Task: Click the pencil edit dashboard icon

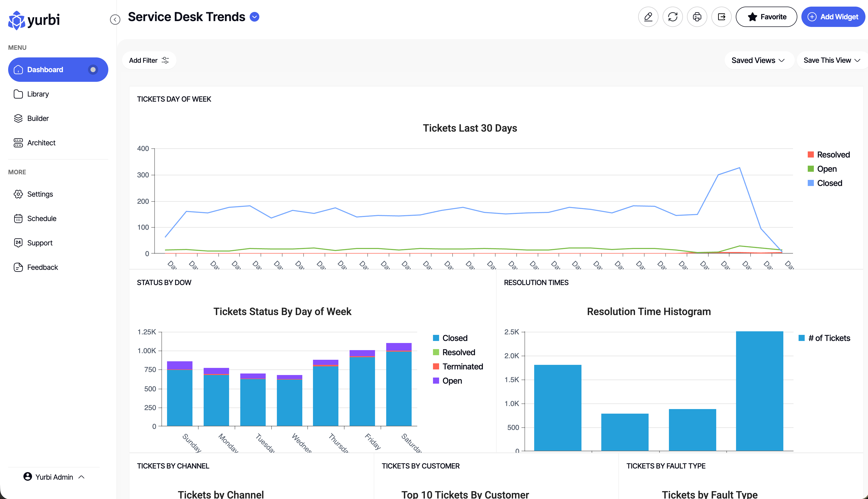Action: coord(648,17)
